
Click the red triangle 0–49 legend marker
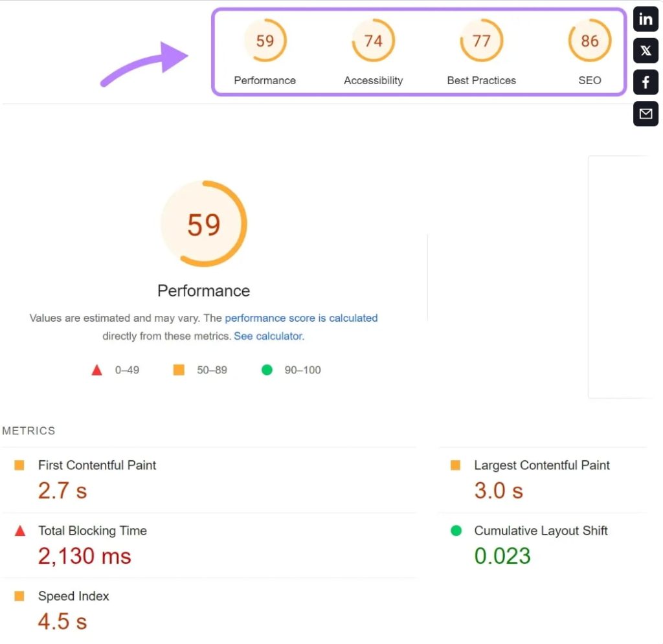click(96, 370)
